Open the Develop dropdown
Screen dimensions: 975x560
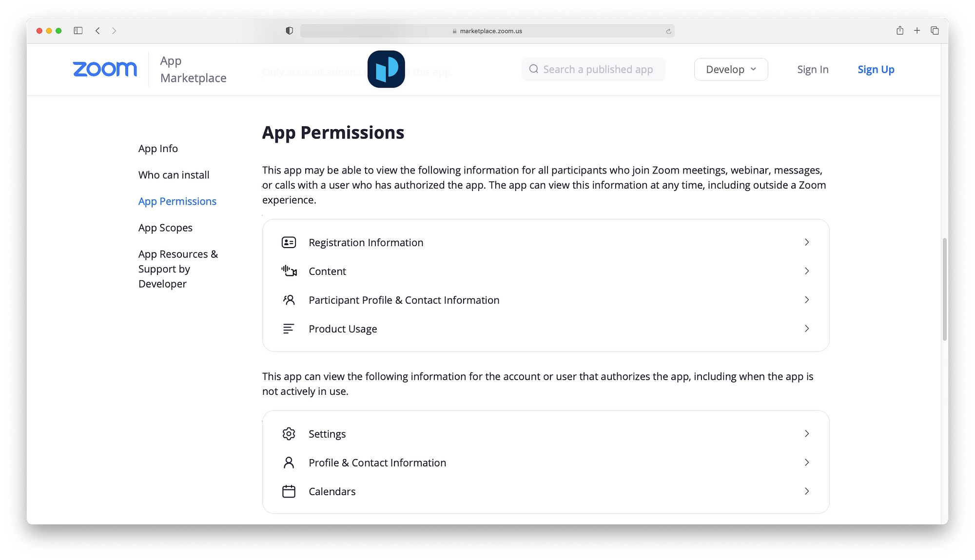[731, 69]
